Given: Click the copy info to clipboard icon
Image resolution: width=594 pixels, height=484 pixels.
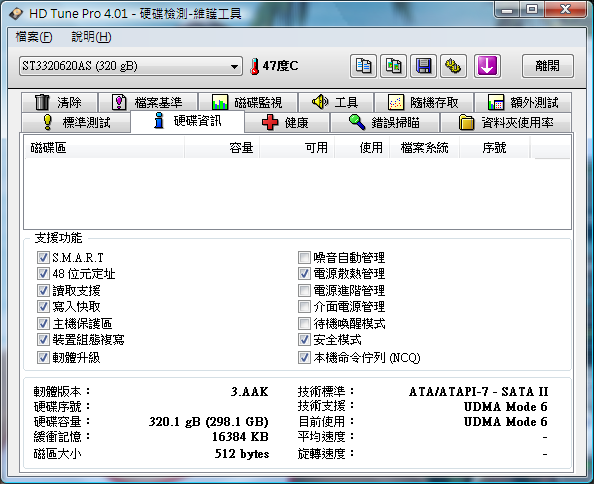Looking at the screenshot, I should point(363,66).
